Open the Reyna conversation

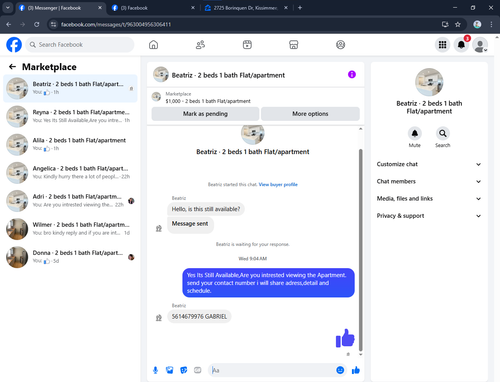click(x=70, y=116)
